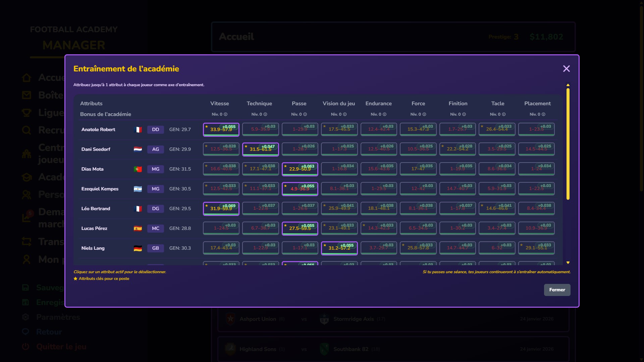Viewport: 644px width, 362px height.
Task: Click the info icon under Vision du jeu
Action: (x=345, y=114)
